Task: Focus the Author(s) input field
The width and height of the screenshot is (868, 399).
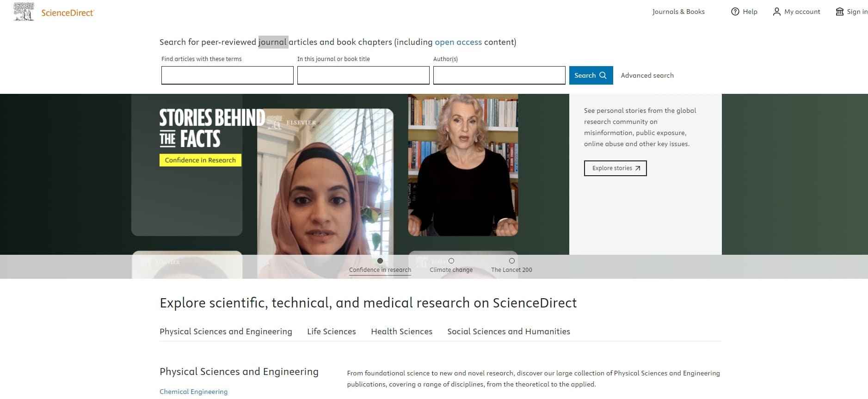Action: click(x=499, y=75)
